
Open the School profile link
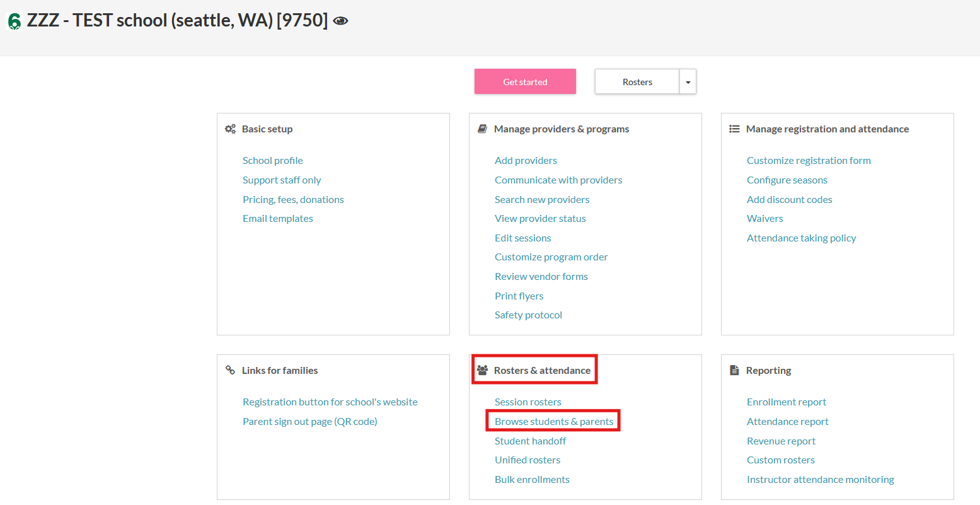[273, 160]
